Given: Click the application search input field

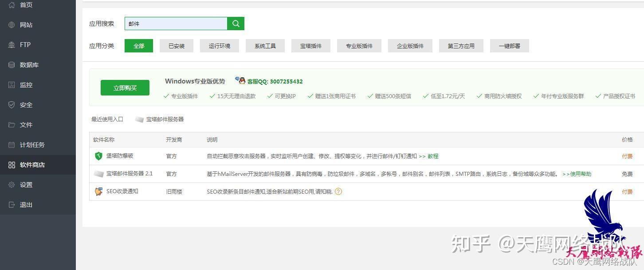Looking at the screenshot, I should 176,24.
